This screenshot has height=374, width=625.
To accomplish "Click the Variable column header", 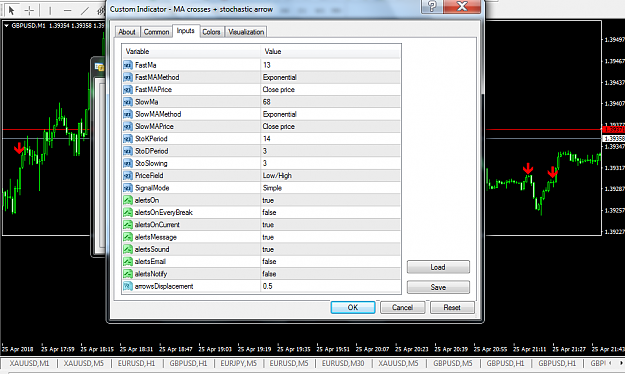I will 191,51.
